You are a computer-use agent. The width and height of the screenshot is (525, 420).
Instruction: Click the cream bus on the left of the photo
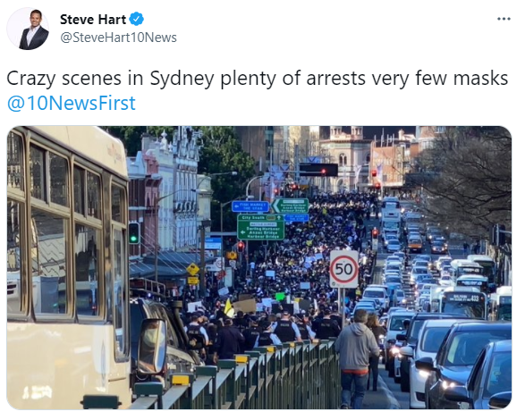pos(67,268)
